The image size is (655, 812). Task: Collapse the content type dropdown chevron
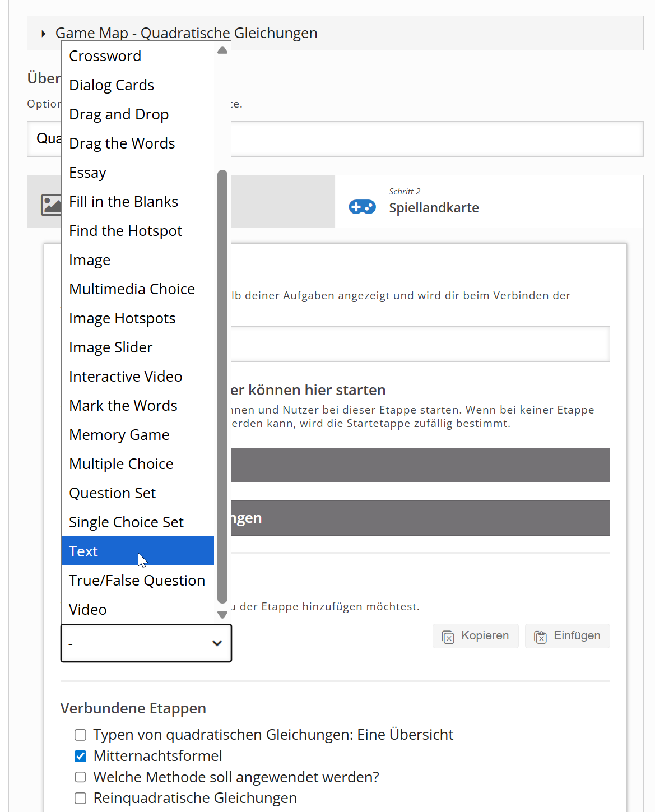coord(217,643)
